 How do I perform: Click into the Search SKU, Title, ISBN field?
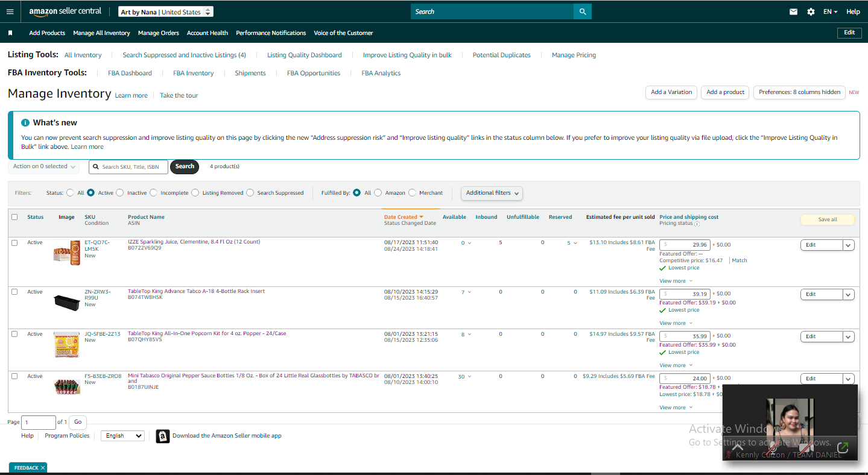pos(128,167)
